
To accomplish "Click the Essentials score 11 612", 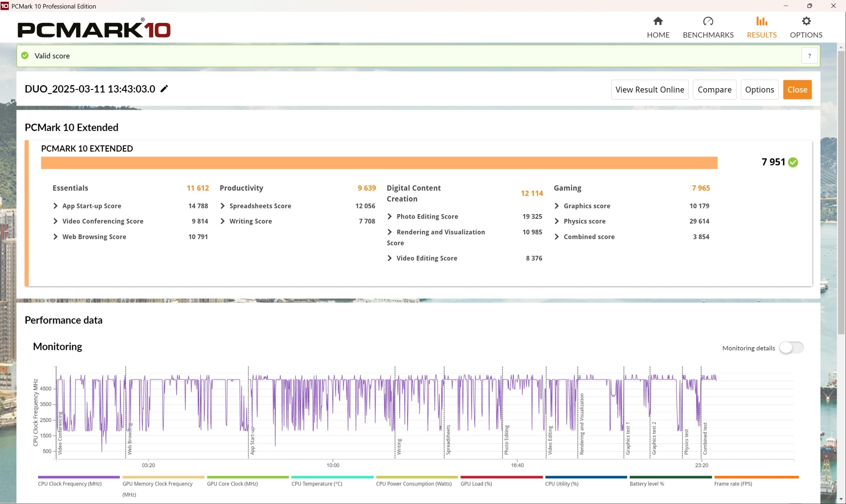I will pyautogui.click(x=197, y=188).
